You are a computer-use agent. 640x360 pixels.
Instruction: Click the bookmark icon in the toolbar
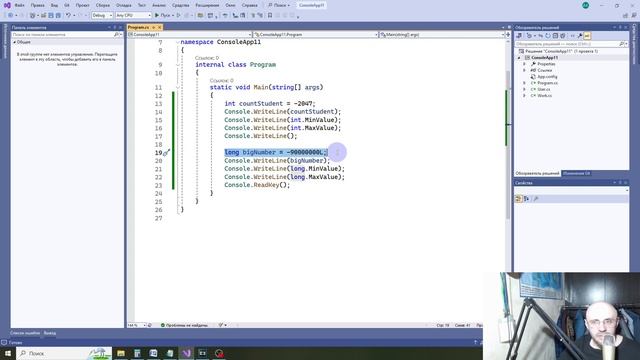270,15
